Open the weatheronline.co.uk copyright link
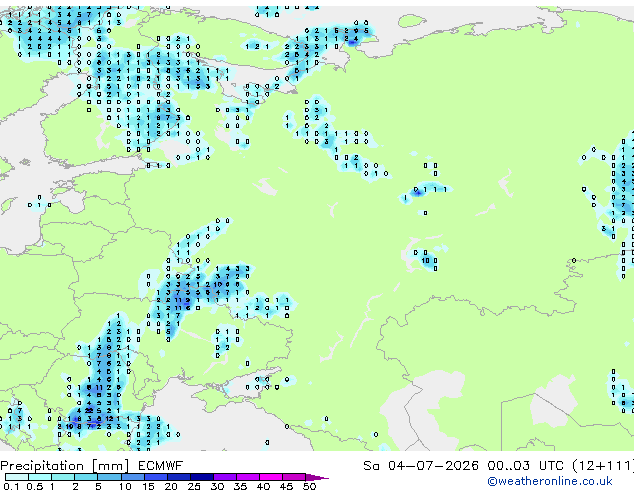Image resolution: width=634 pixels, height=490 pixels. [549, 481]
